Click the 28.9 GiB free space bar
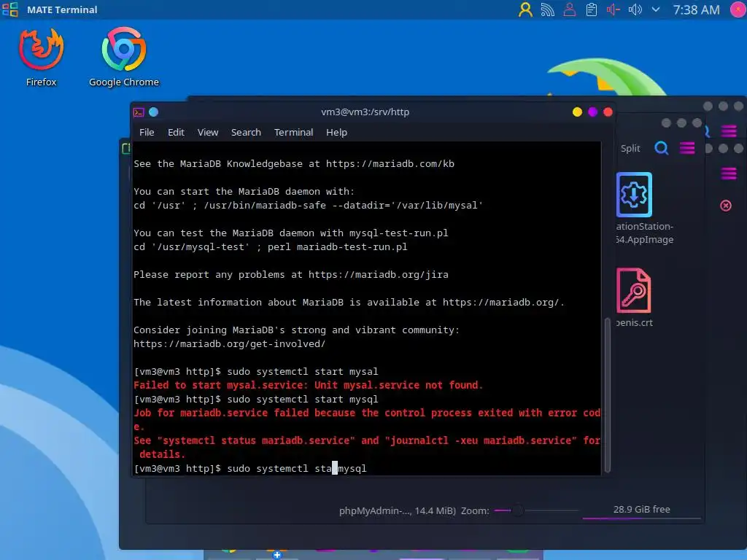 click(641, 510)
